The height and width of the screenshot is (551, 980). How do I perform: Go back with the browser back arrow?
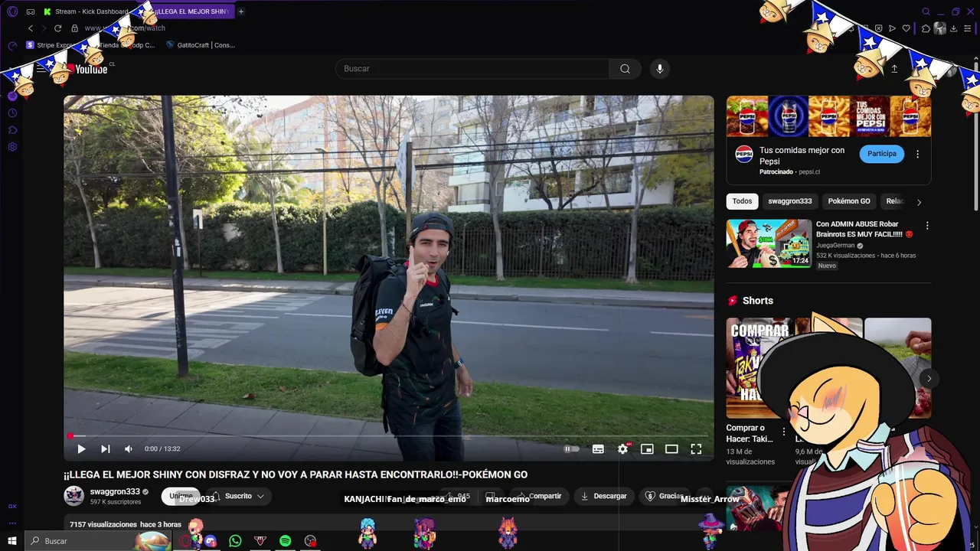[31, 28]
